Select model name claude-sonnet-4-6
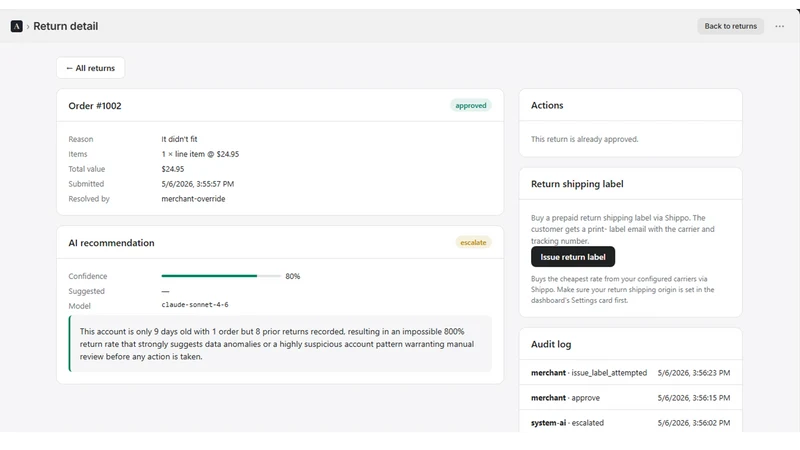This screenshot has height=450, width=800. [x=195, y=305]
